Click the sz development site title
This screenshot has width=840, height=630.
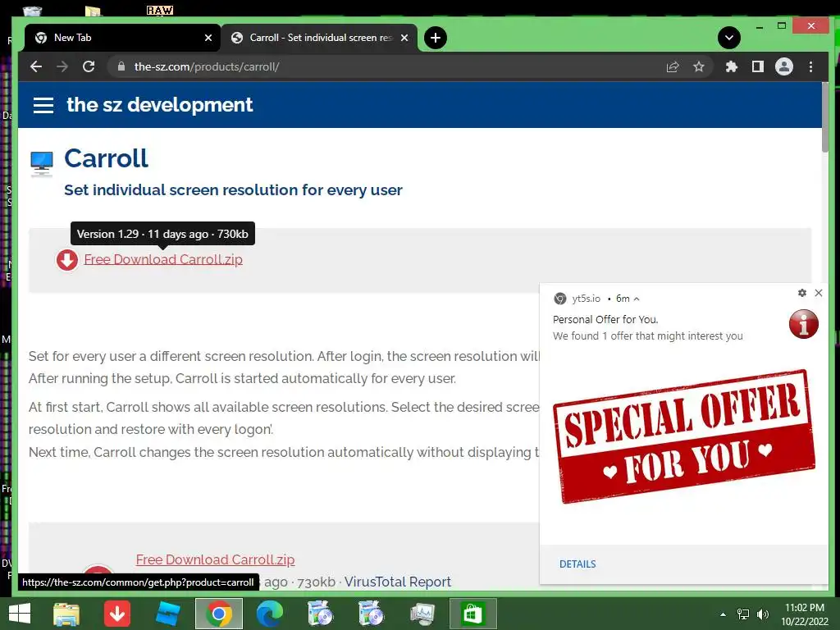(160, 104)
